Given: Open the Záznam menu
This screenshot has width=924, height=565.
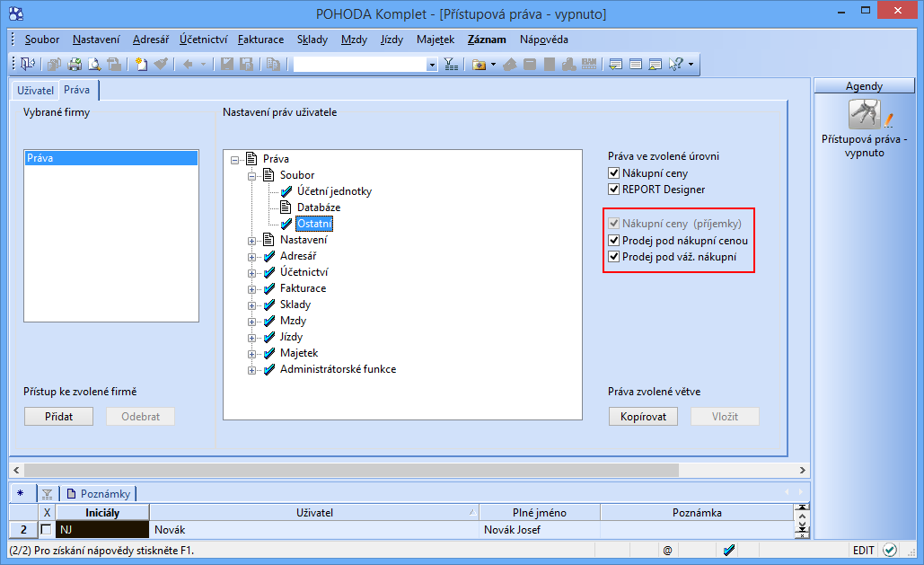Looking at the screenshot, I should [x=487, y=40].
